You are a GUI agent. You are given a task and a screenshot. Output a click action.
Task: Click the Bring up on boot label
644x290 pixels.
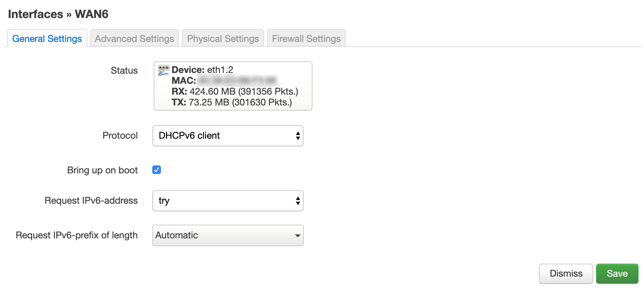coord(102,170)
